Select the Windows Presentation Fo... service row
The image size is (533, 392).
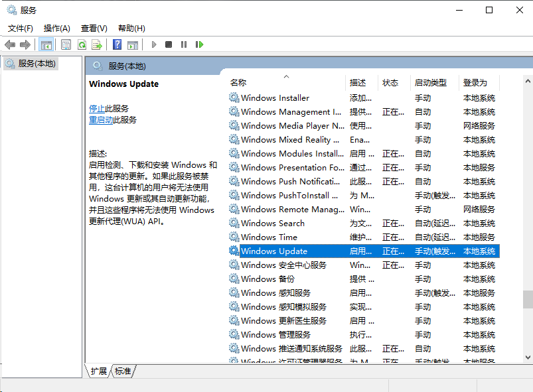[364, 167]
